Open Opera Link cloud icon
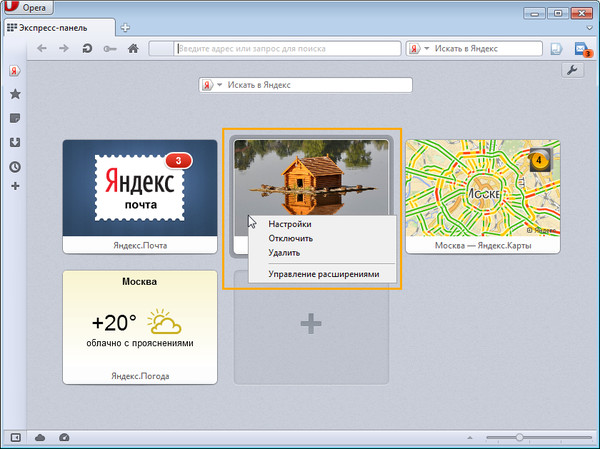 pyautogui.click(x=40, y=438)
